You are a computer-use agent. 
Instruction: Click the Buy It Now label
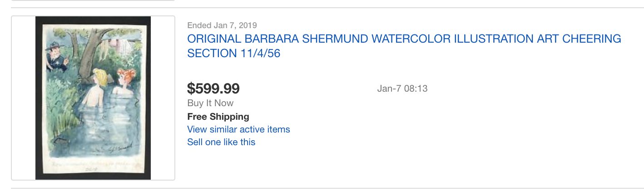click(x=210, y=103)
